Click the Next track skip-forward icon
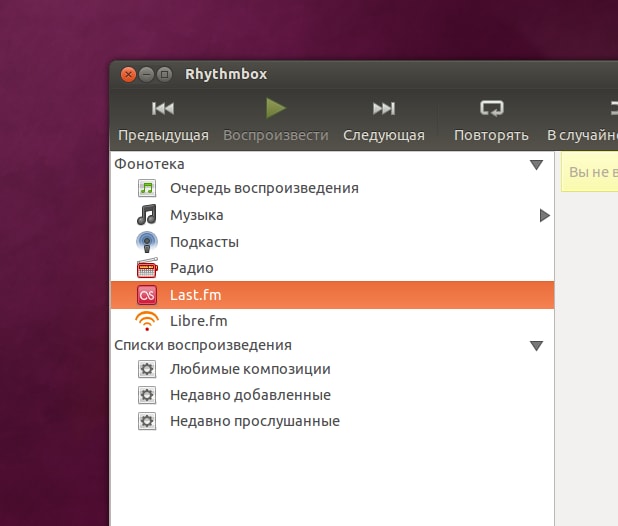Image resolution: width=618 pixels, height=526 pixels. [x=384, y=108]
